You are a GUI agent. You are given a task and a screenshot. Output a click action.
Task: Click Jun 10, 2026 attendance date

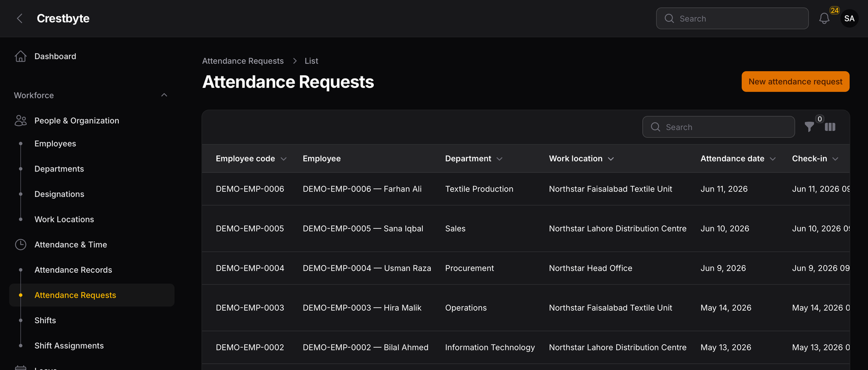coord(725,228)
